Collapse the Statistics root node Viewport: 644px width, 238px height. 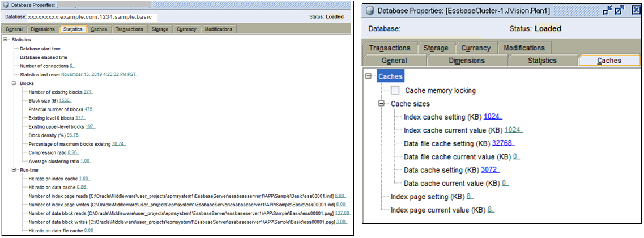pyautogui.click(x=5, y=40)
